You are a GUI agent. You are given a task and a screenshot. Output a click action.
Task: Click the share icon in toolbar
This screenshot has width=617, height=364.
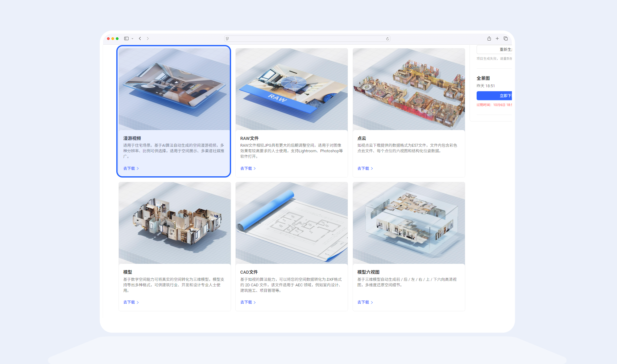[x=489, y=39]
